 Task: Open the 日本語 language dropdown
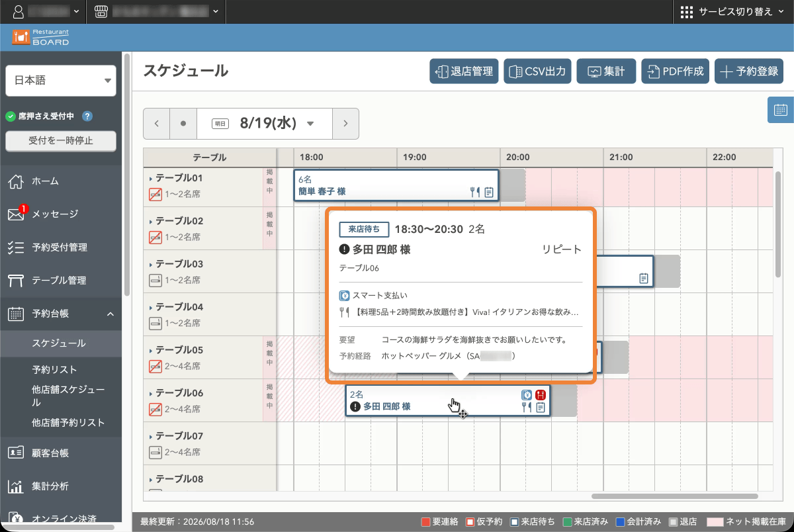[x=61, y=81]
